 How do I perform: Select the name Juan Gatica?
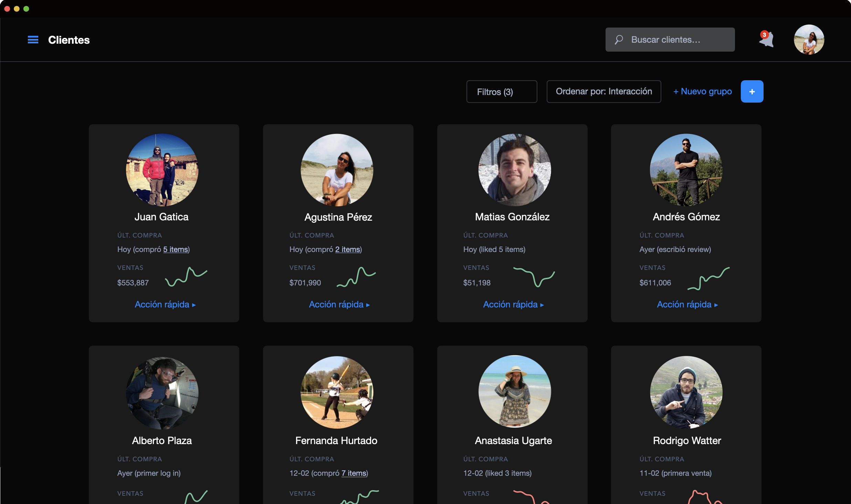(161, 217)
